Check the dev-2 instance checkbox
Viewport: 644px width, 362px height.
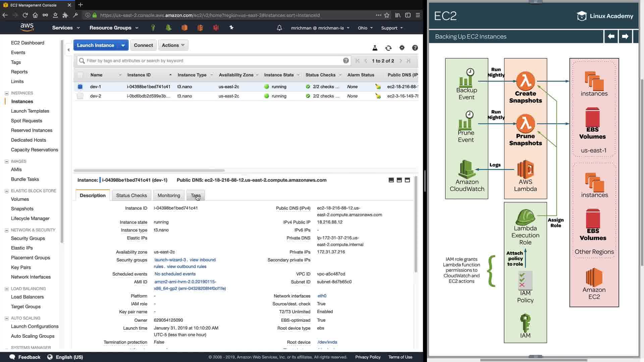point(80,96)
